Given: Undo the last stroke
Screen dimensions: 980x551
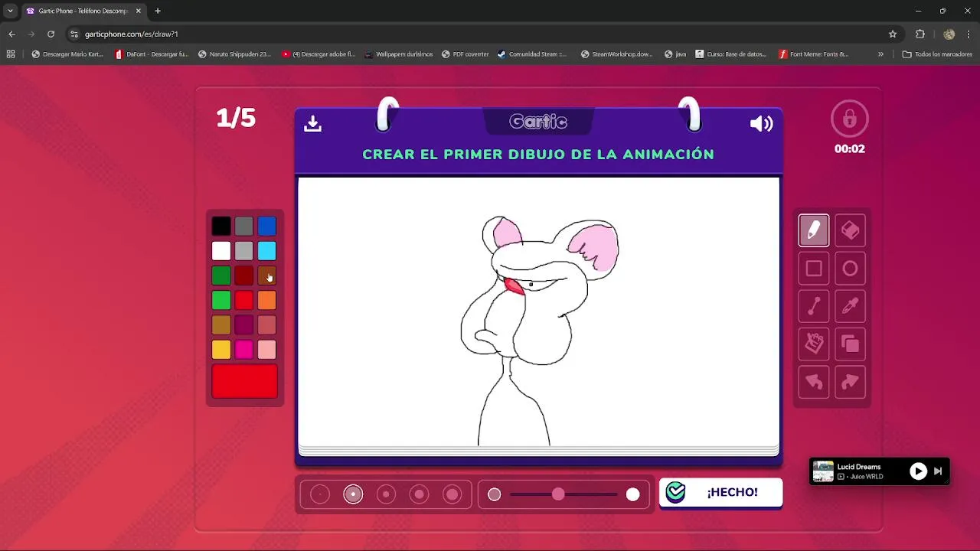Looking at the screenshot, I should pyautogui.click(x=814, y=383).
